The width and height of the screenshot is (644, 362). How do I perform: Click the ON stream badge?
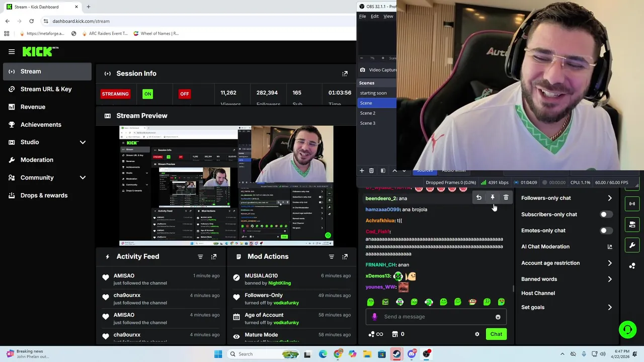tap(147, 94)
